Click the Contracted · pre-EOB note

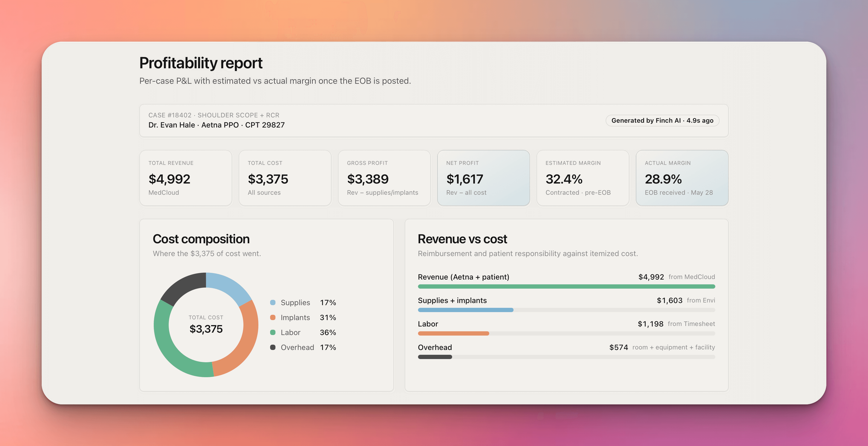[x=578, y=193]
